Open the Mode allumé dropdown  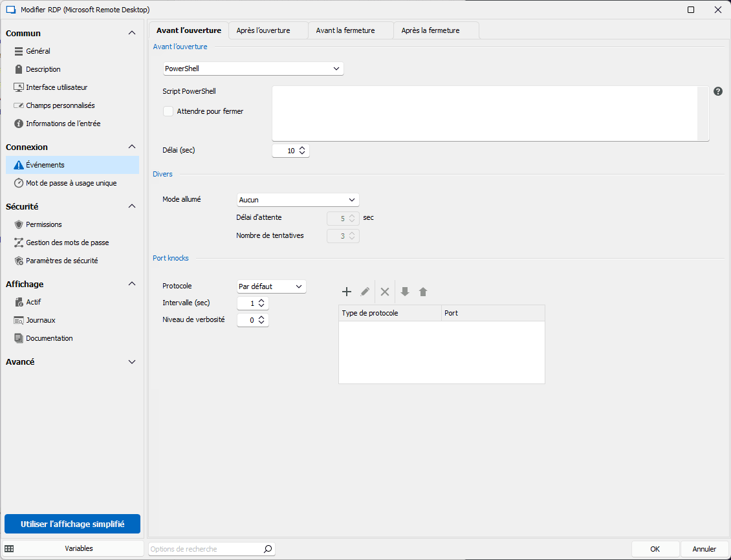click(298, 200)
